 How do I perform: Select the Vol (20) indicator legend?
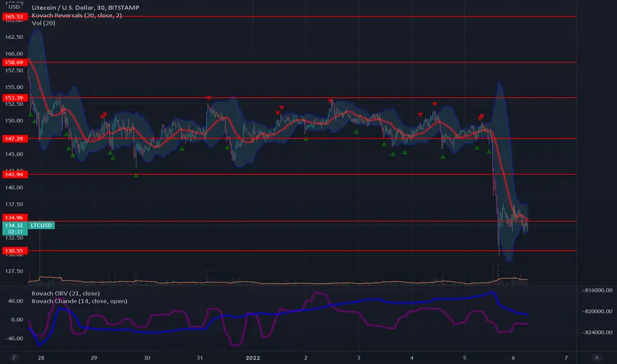(x=43, y=23)
